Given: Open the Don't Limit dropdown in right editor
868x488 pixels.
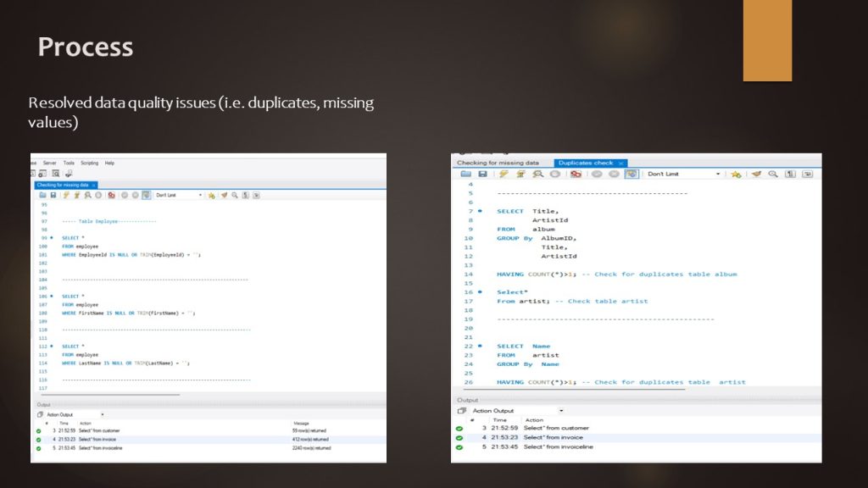Looking at the screenshot, I should click(718, 174).
